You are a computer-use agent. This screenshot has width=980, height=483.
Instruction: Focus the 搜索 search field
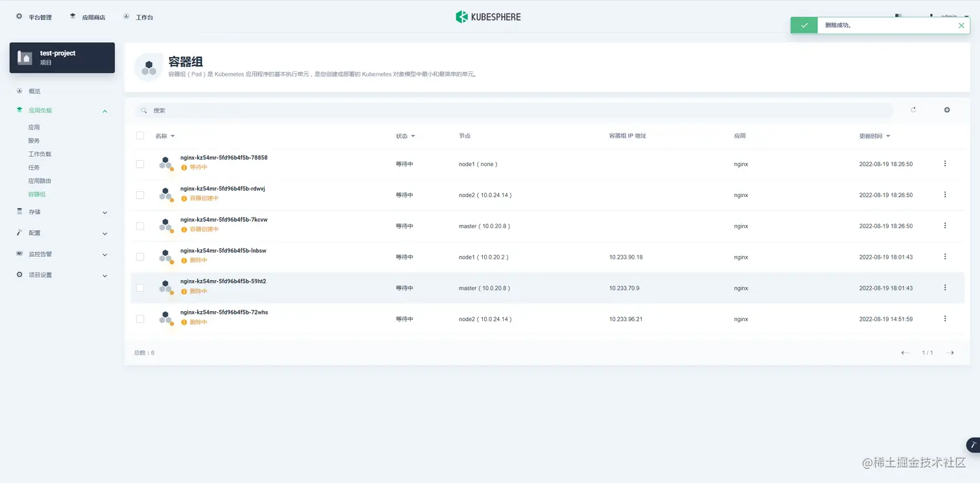click(513, 110)
